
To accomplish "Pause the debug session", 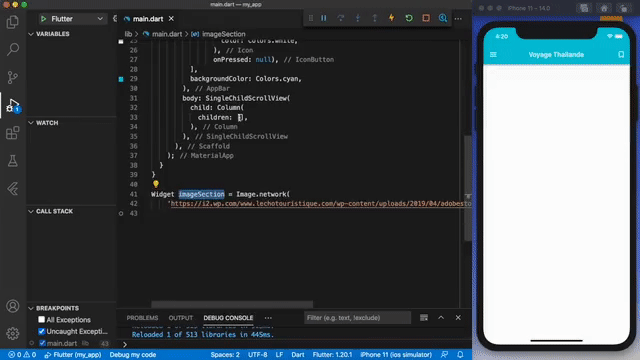I will [x=324, y=18].
